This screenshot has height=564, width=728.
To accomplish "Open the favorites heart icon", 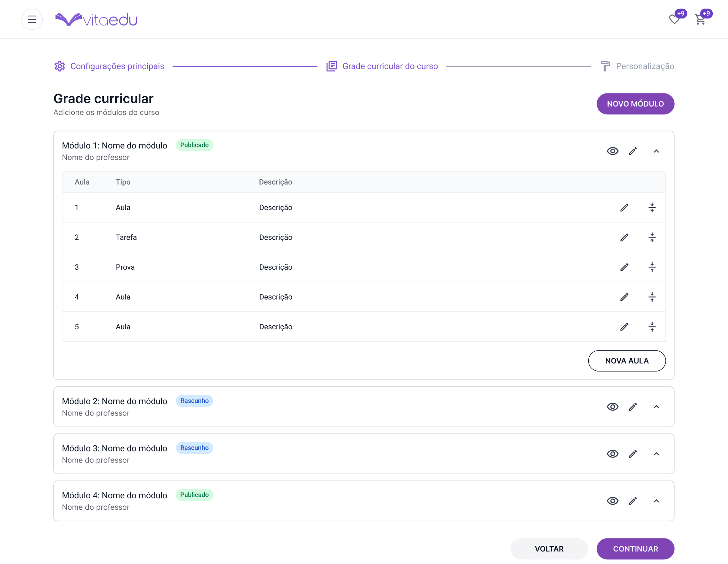I will [674, 19].
